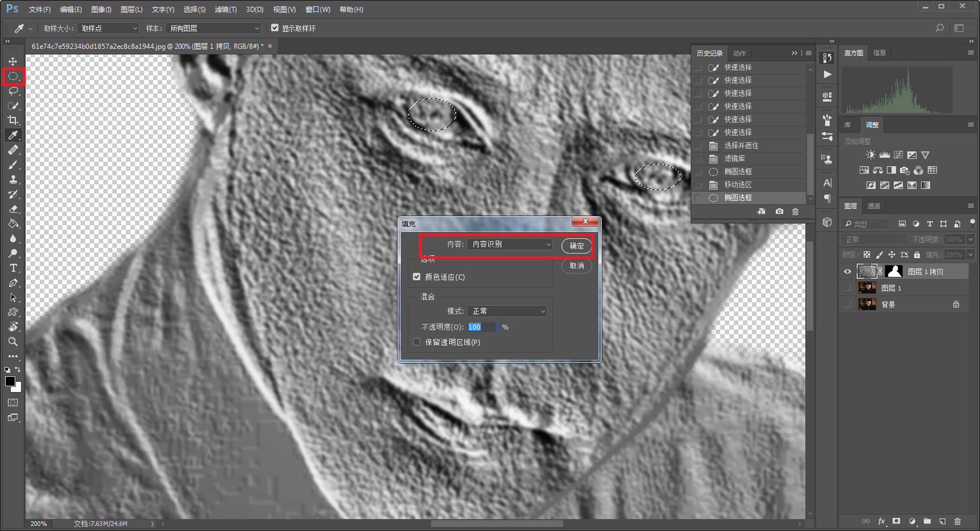Close the document tab

[270, 46]
